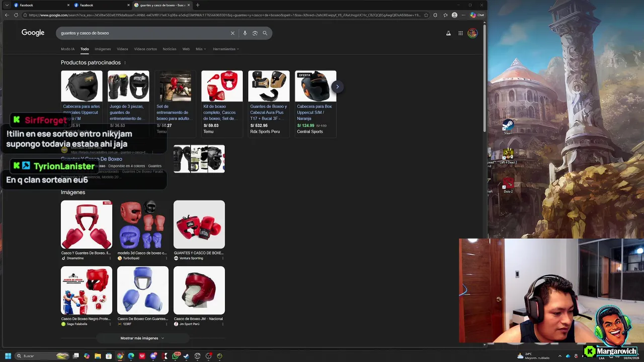The height and width of the screenshot is (362, 644).
Task: Open sponsored products info menu
Action: (125, 62)
